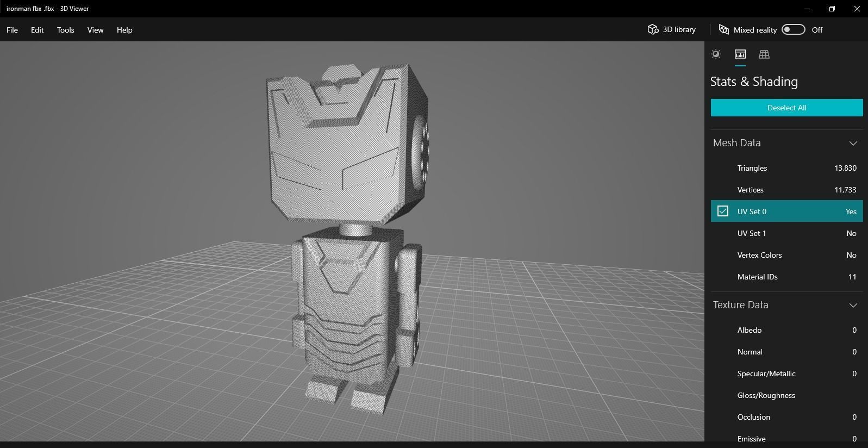
Task: Toggle the Mixed reality switch
Action: pos(793,29)
